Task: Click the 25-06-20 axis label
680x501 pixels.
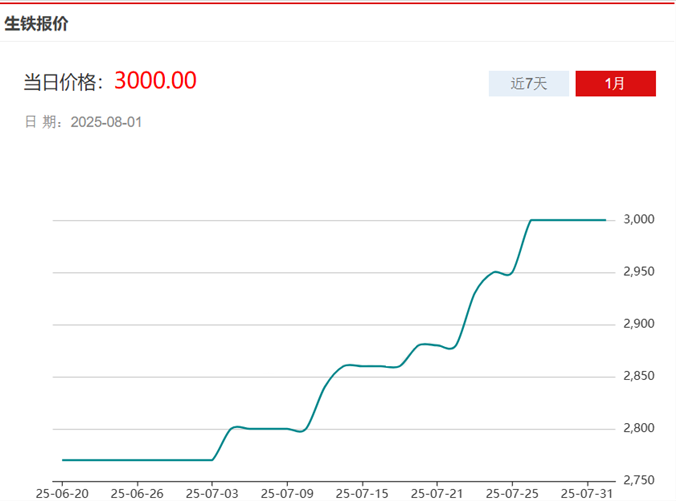Action: [62, 494]
